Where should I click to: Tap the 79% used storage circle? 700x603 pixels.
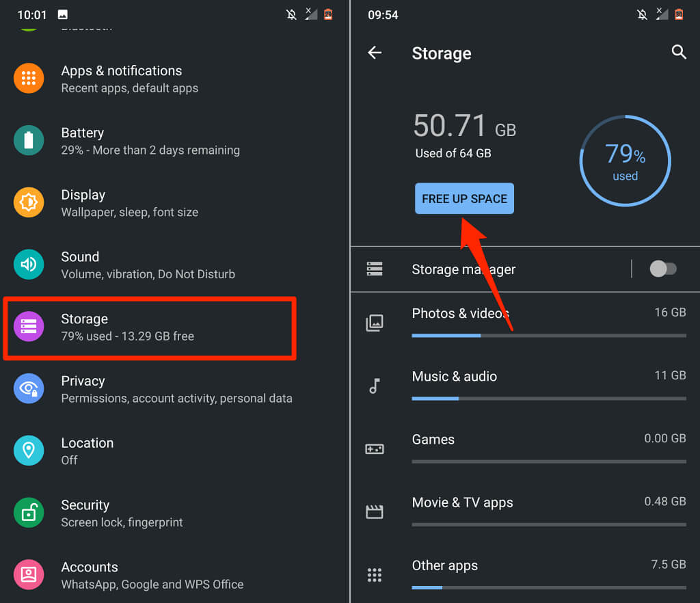625,161
